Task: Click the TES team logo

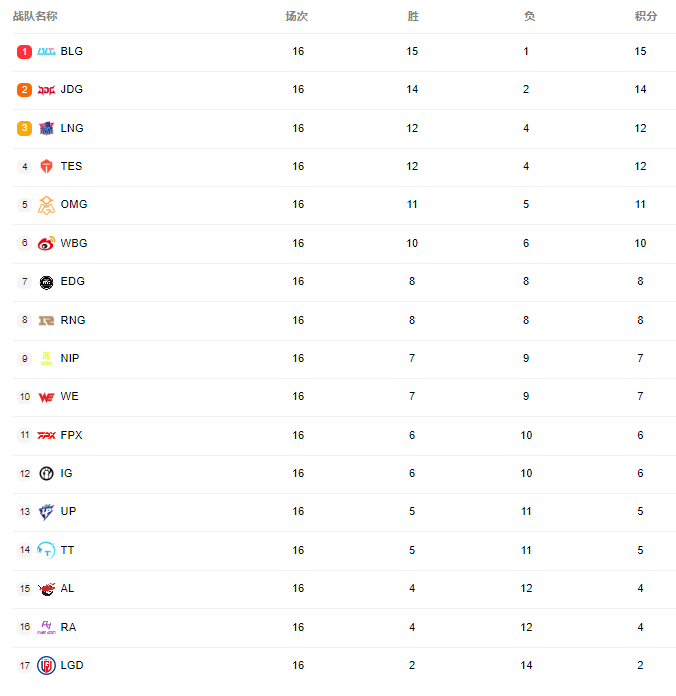Action: pos(46,166)
